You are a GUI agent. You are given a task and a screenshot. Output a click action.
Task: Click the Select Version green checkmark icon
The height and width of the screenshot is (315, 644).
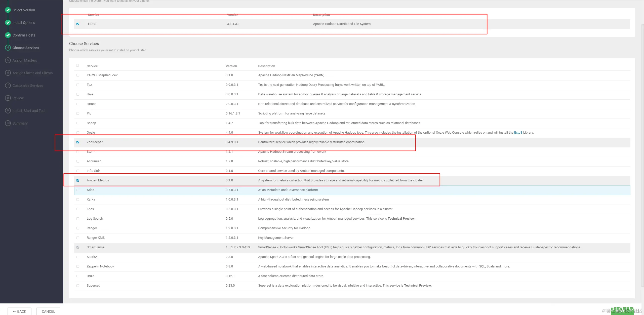8,10
